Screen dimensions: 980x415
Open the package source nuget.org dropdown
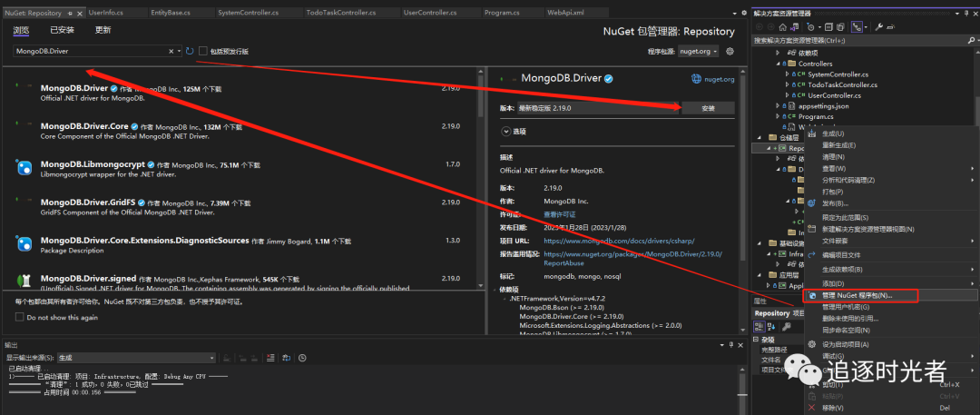698,52
